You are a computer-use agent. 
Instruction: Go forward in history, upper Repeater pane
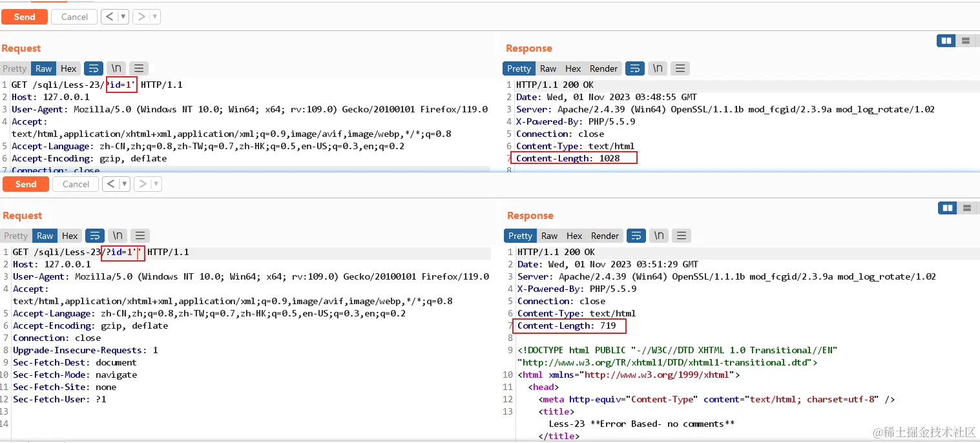[141, 17]
